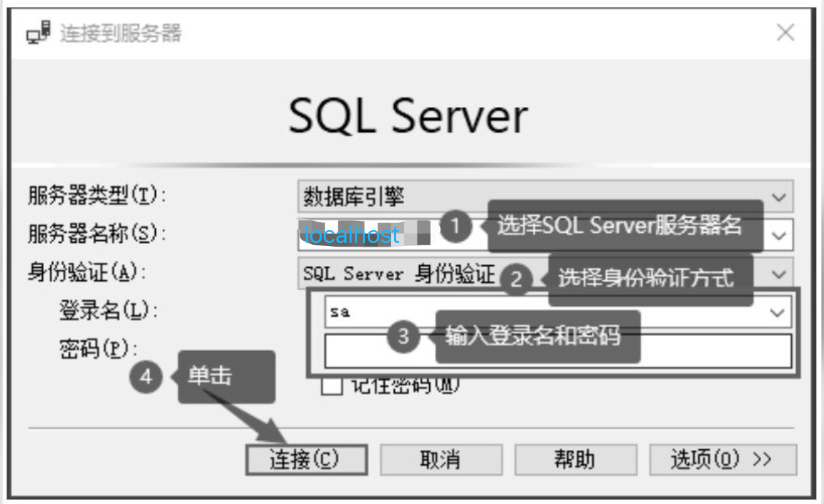Toggle the remember password 记住密码 checkbox
This screenshot has width=824, height=504.
pyautogui.click(x=331, y=385)
